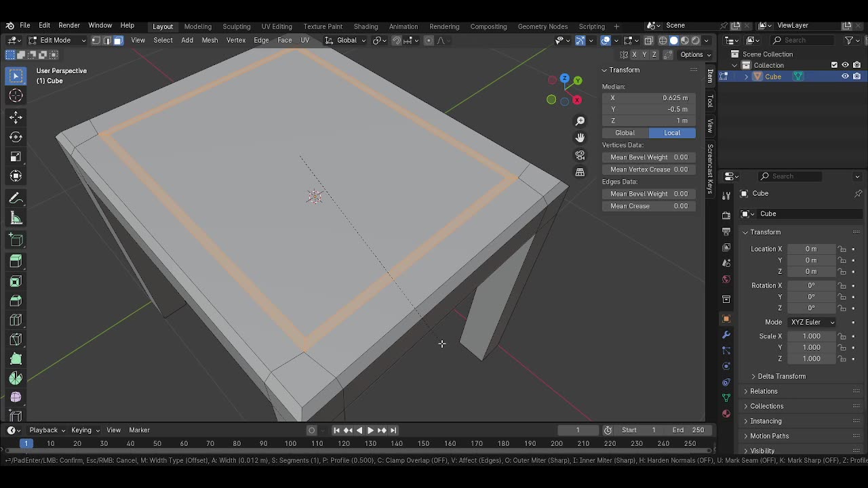Image resolution: width=868 pixels, height=488 pixels.
Task: Select the Rotate tool
Action: pos(16,137)
